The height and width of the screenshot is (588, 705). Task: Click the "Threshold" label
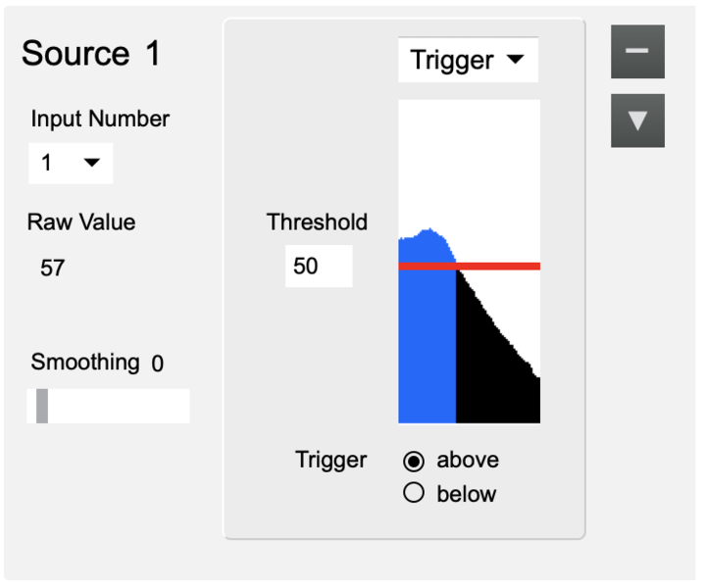click(317, 222)
